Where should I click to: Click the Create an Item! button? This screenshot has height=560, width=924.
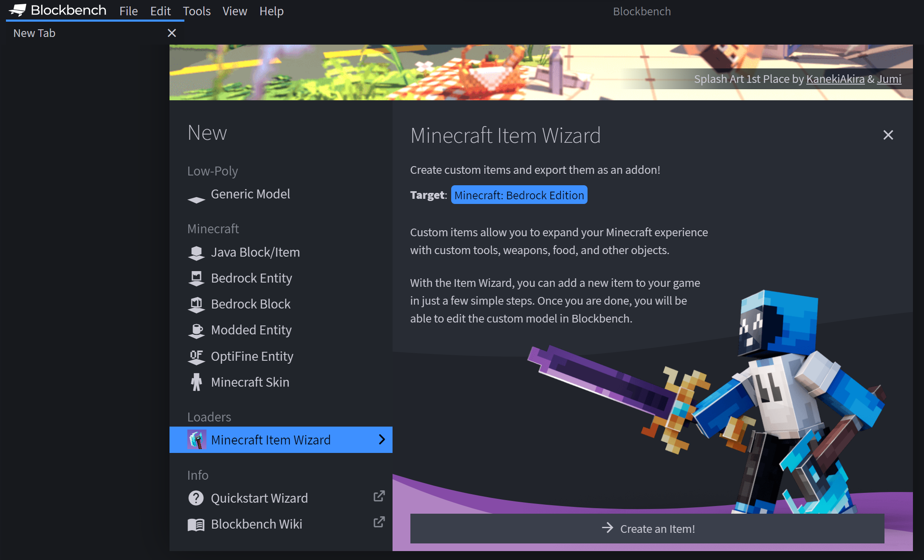coord(647,529)
